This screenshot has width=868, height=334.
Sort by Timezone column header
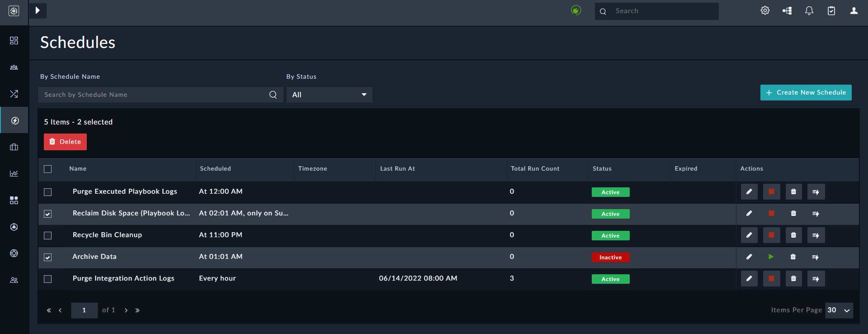(312, 169)
